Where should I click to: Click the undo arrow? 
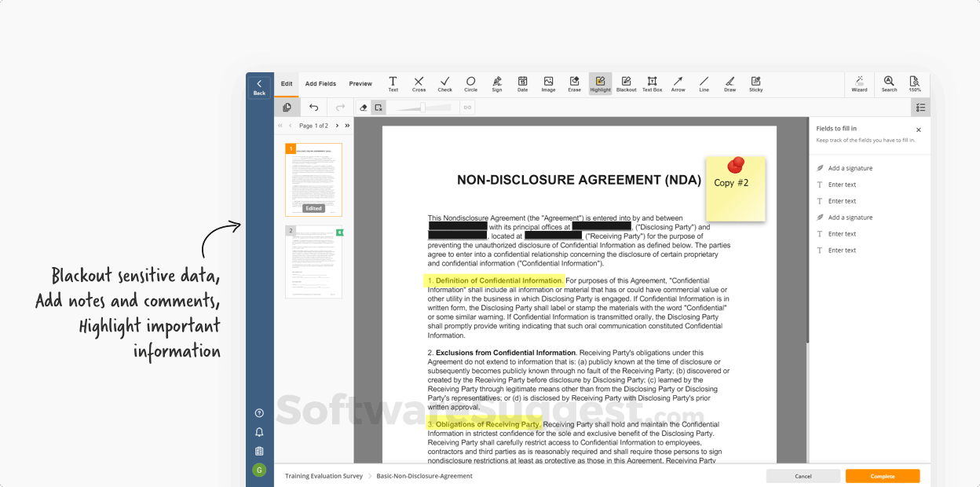[313, 108]
